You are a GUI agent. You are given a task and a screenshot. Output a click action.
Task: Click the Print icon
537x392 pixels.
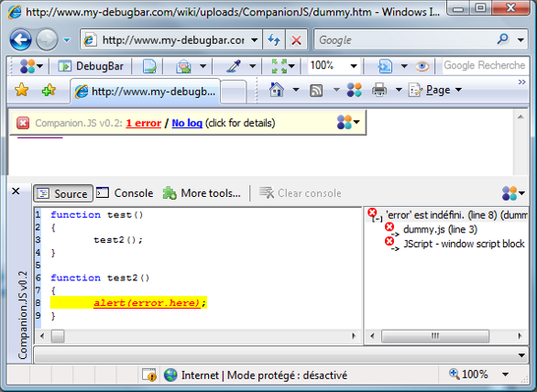379,90
